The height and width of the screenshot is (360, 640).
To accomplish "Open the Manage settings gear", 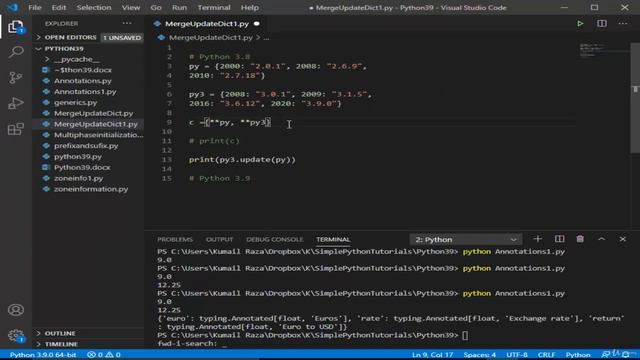I will [x=16, y=336].
